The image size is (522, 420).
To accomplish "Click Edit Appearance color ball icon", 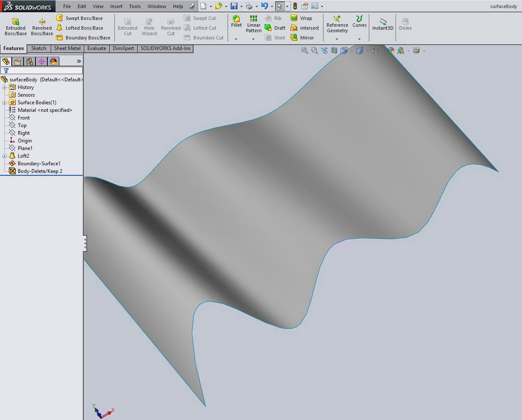I will pyautogui.click(x=391, y=50).
